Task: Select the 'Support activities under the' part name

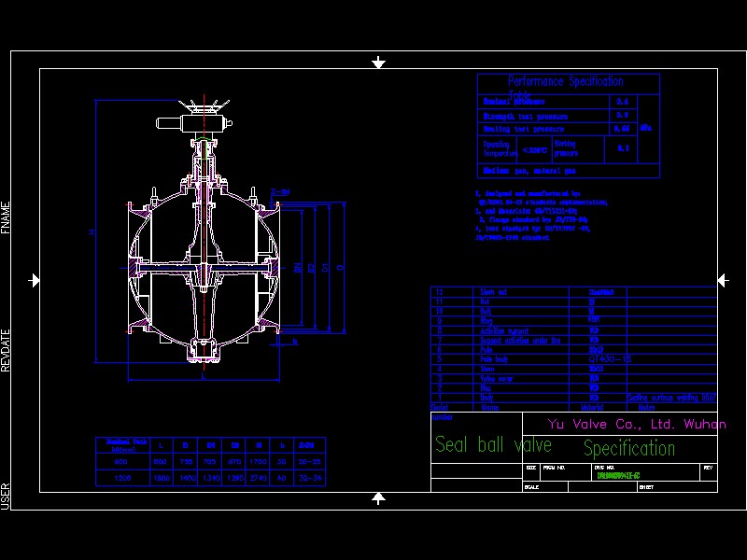Action: (x=520, y=341)
